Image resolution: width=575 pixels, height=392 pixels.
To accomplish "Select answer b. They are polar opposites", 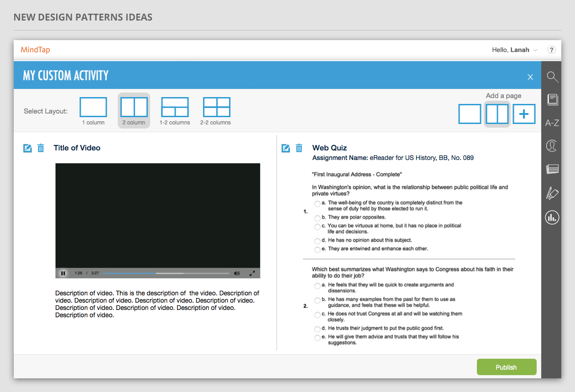I will point(318,218).
